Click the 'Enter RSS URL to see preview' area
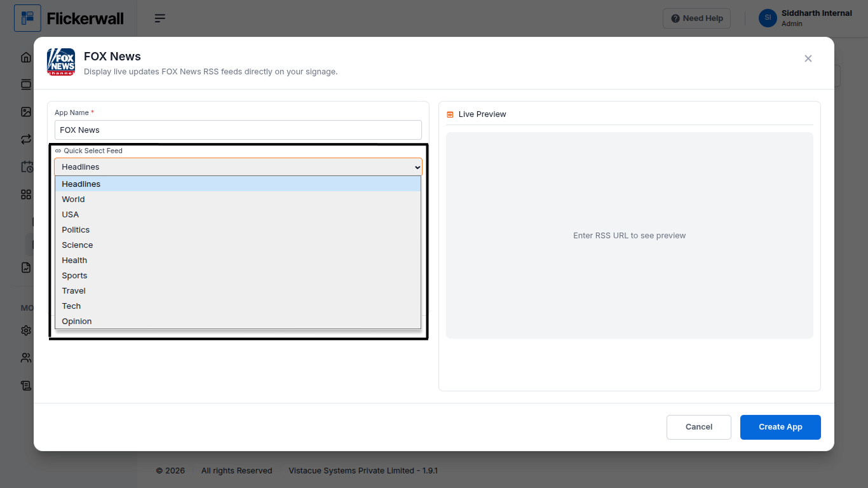868x488 pixels. coord(629,236)
